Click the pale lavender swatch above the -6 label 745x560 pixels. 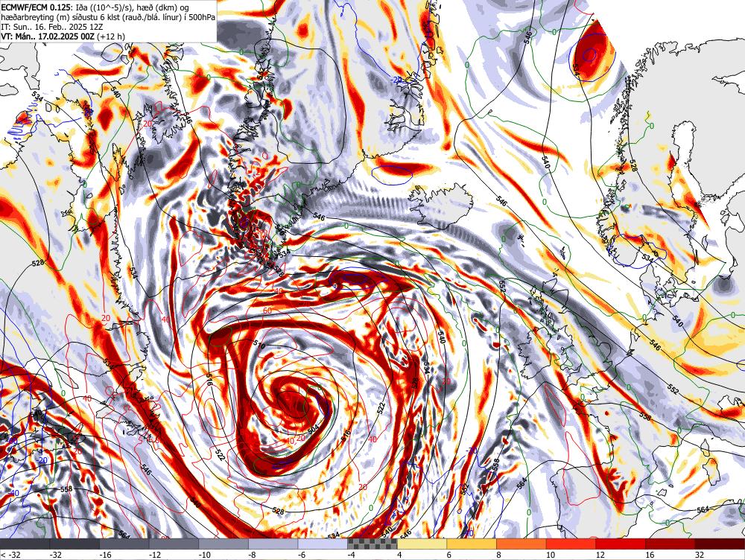point(323,544)
